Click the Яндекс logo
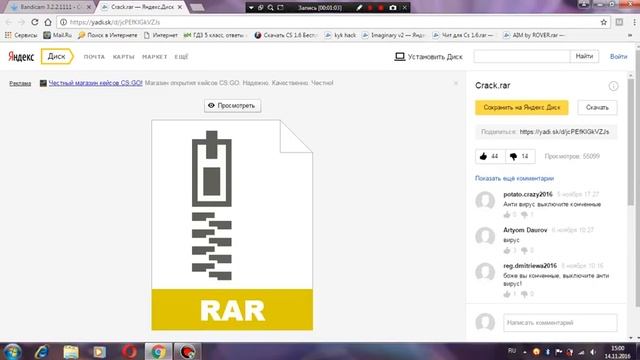 pyautogui.click(x=21, y=57)
